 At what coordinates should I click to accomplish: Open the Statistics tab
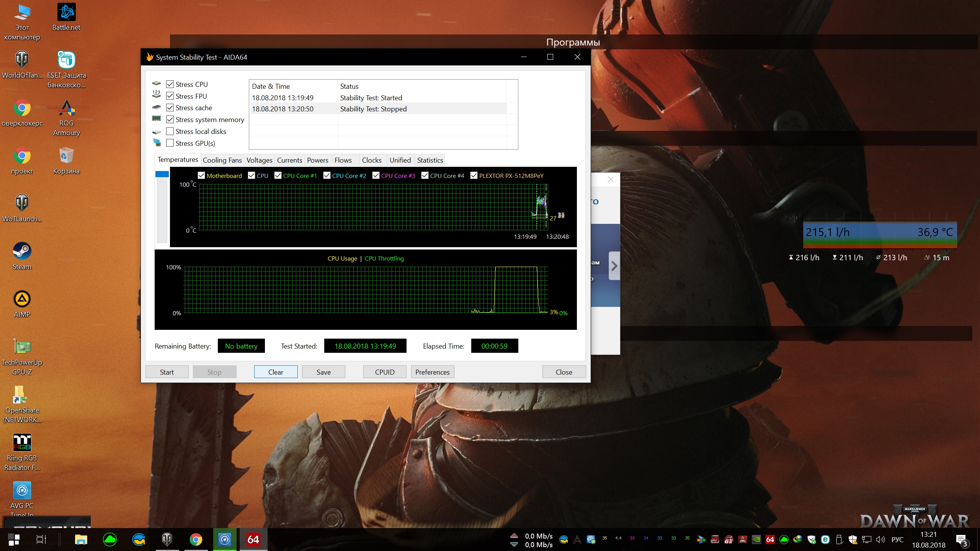tap(430, 160)
